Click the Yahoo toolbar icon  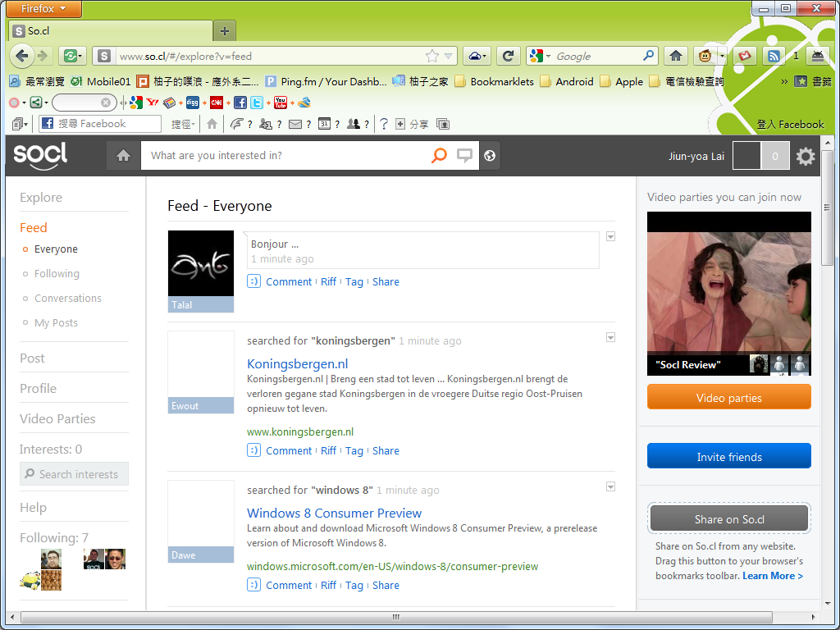(x=153, y=103)
